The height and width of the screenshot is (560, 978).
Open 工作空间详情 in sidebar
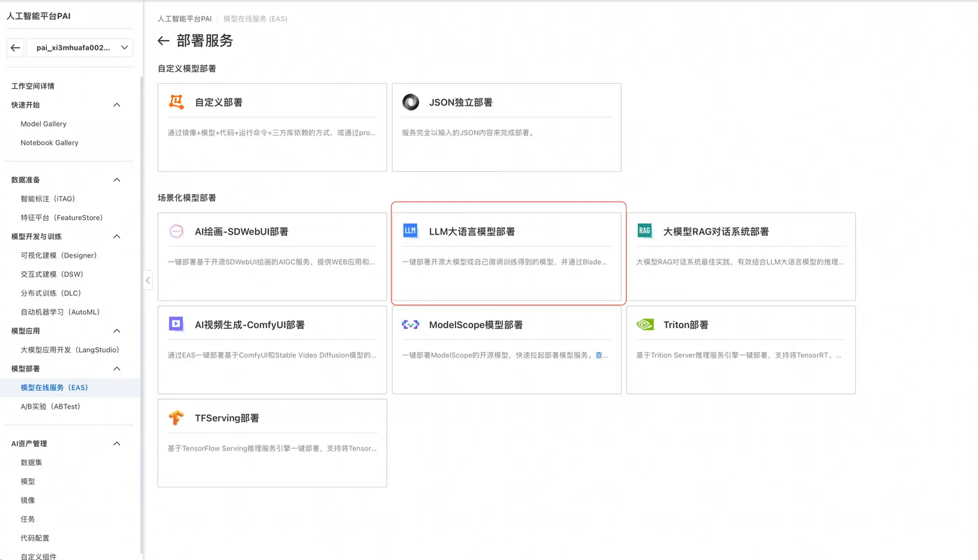(x=33, y=86)
